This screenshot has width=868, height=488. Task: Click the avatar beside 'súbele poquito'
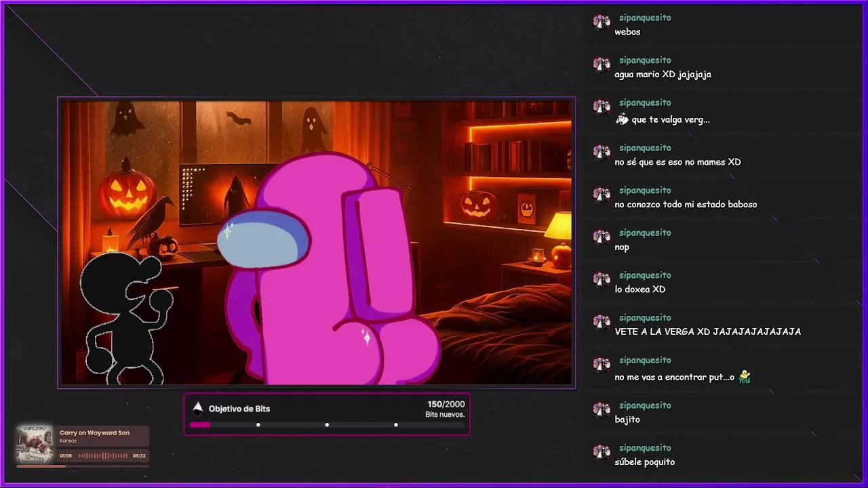click(x=601, y=452)
